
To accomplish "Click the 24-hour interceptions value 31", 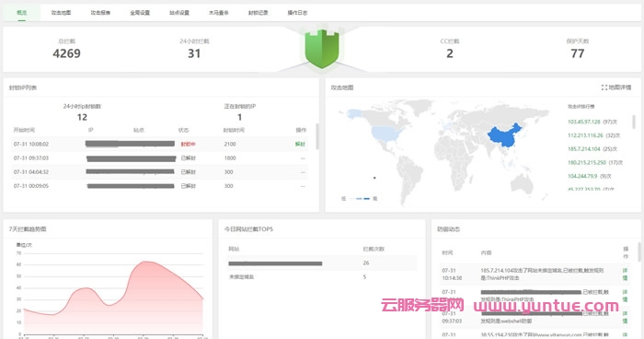I will click(x=194, y=53).
